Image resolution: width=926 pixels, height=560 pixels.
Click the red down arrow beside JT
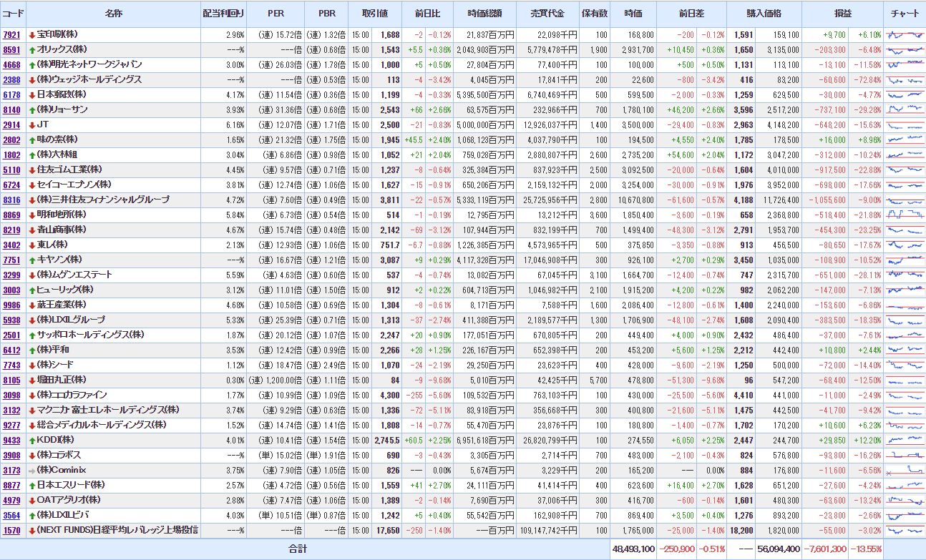point(32,124)
